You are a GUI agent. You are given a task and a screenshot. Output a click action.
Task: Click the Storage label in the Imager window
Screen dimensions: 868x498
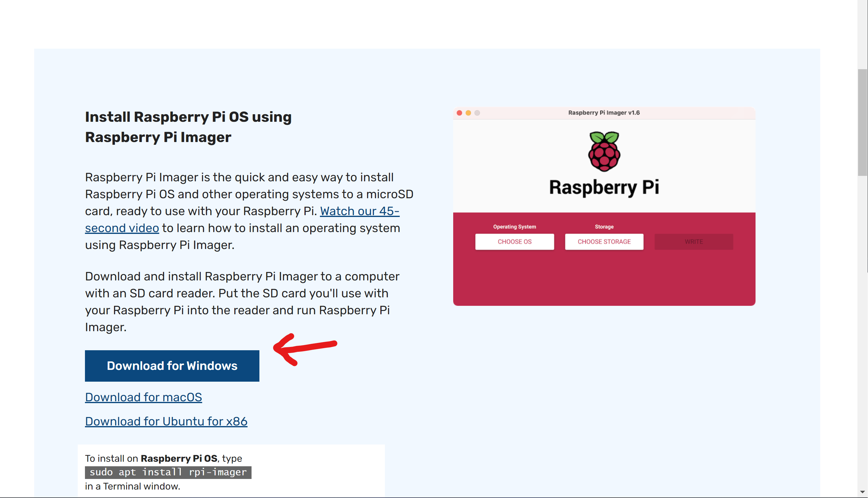[604, 226]
